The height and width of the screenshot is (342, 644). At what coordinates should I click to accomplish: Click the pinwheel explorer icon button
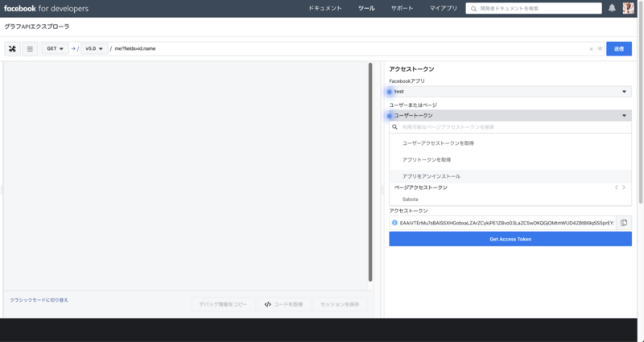(12, 49)
